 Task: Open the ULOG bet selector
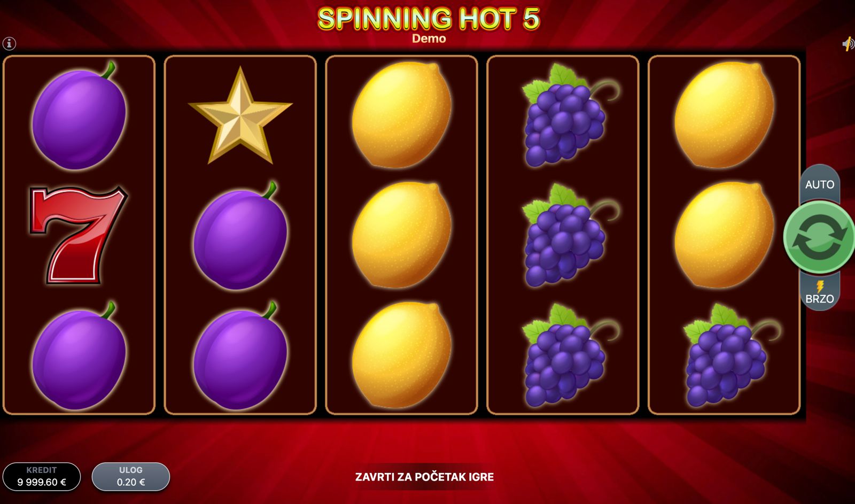131,476
